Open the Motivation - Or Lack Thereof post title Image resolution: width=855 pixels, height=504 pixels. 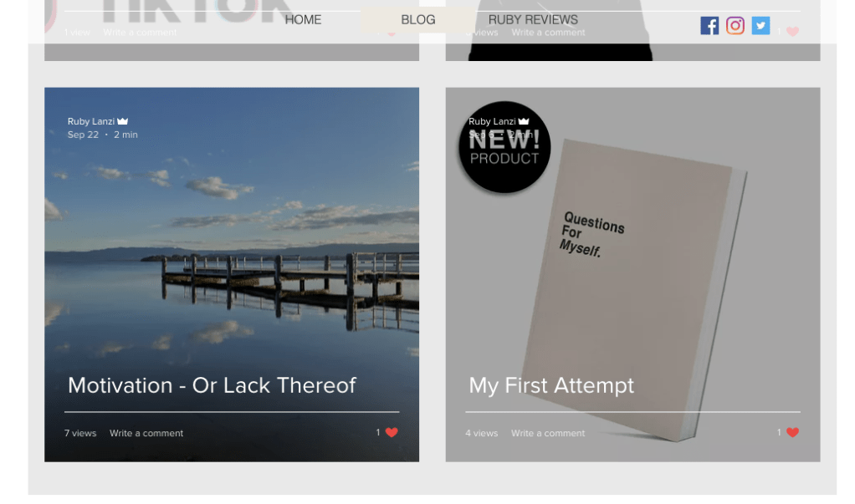(x=212, y=385)
